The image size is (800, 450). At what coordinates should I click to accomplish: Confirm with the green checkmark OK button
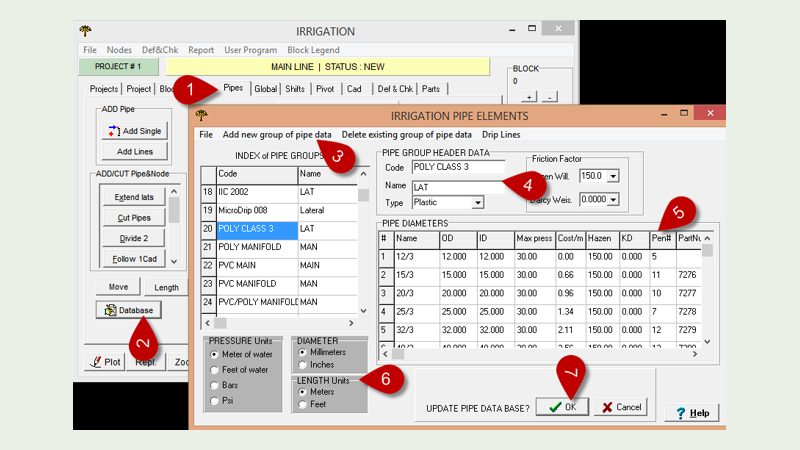coord(562,407)
